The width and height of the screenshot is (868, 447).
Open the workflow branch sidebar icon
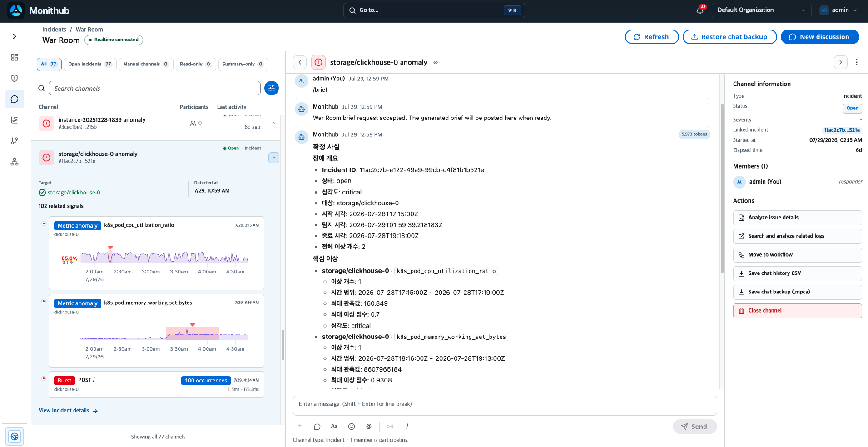tap(15, 141)
